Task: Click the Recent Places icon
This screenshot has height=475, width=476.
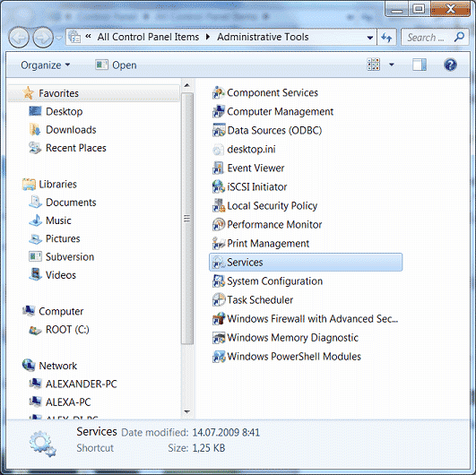Action: coord(35,148)
